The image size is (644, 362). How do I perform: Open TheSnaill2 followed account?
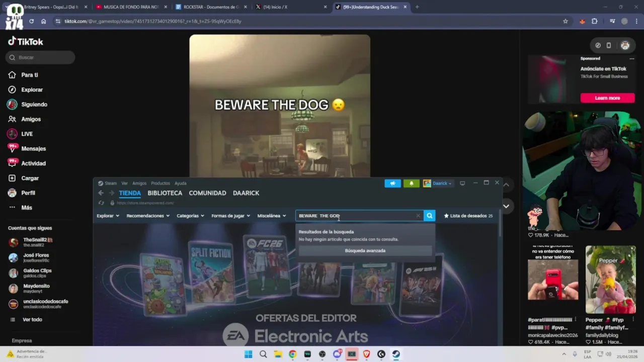pos(38,242)
